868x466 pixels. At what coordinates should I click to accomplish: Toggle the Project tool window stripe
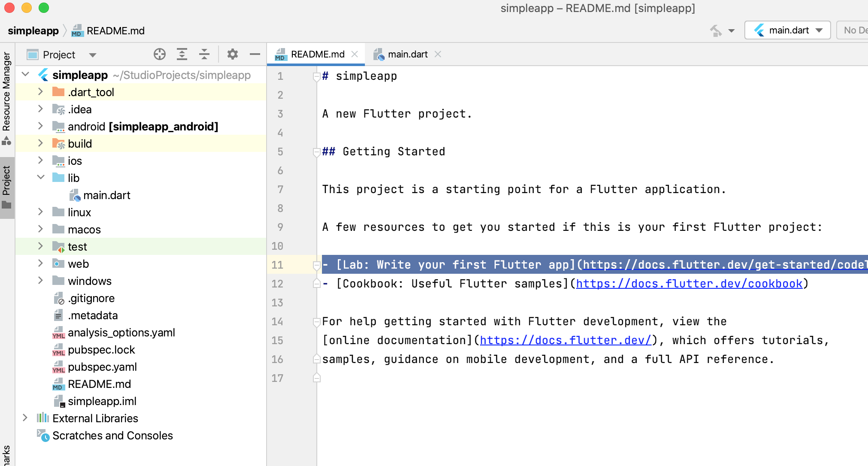(7, 187)
